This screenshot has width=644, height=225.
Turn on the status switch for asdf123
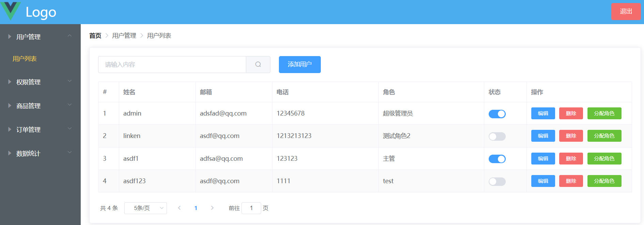point(497,181)
